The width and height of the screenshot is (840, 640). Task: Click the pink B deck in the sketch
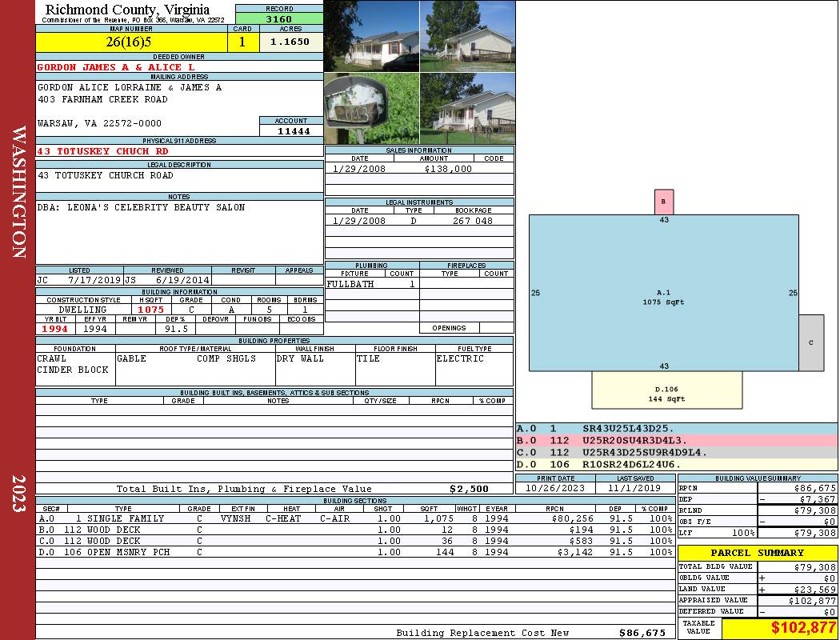(663, 202)
